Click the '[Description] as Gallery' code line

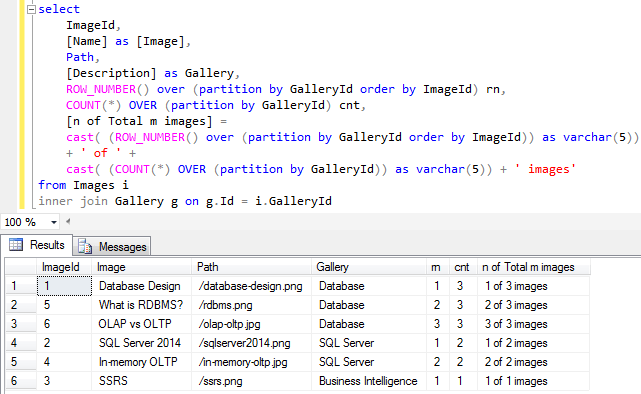(153, 74)
